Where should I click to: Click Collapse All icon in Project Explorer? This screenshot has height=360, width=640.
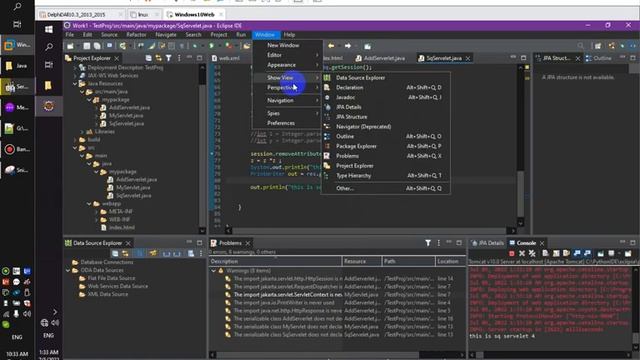point(148,58)
